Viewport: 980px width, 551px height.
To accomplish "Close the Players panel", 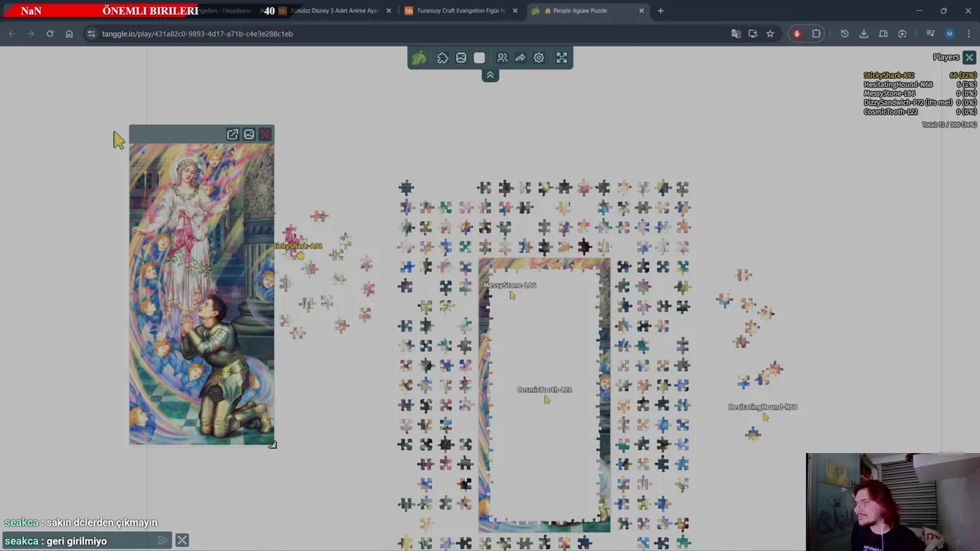I will coord(969,57).
